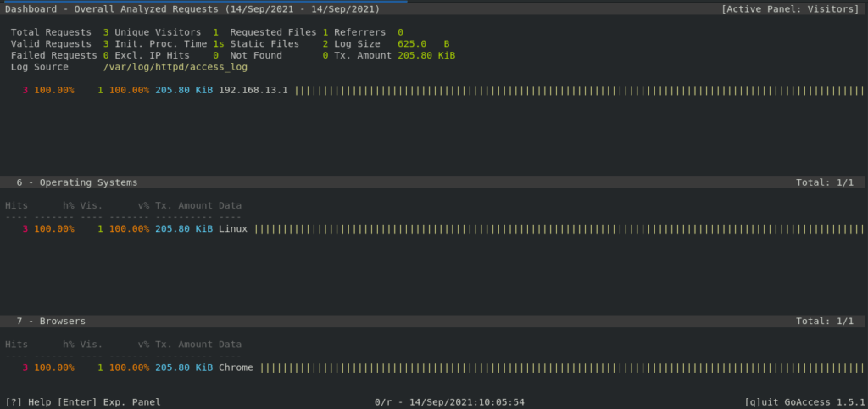The height and width of the screenshot is (409, 868).
Task: Click the Requested Files label
Action: [x=274, y=32]
